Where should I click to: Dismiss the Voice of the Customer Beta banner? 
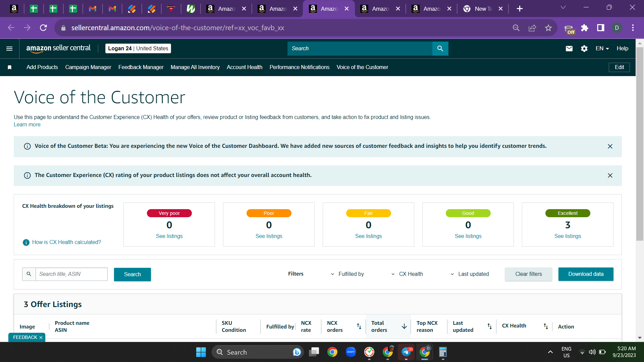(x=610, y=146)
